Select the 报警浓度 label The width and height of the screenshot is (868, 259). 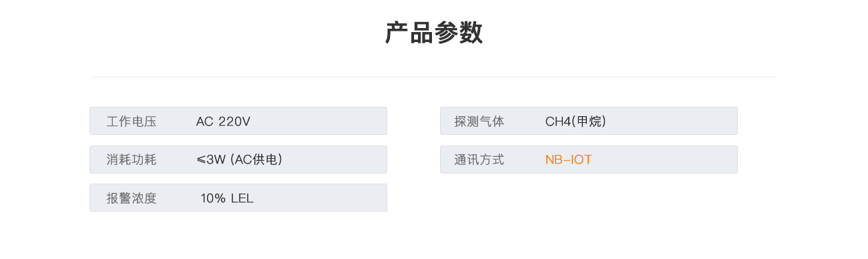click(132, 198)
